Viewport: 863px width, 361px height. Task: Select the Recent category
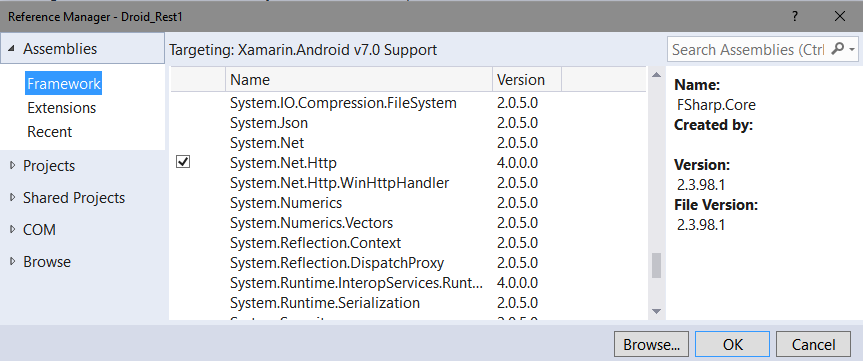pyautogui.click(x=50, y=132)
